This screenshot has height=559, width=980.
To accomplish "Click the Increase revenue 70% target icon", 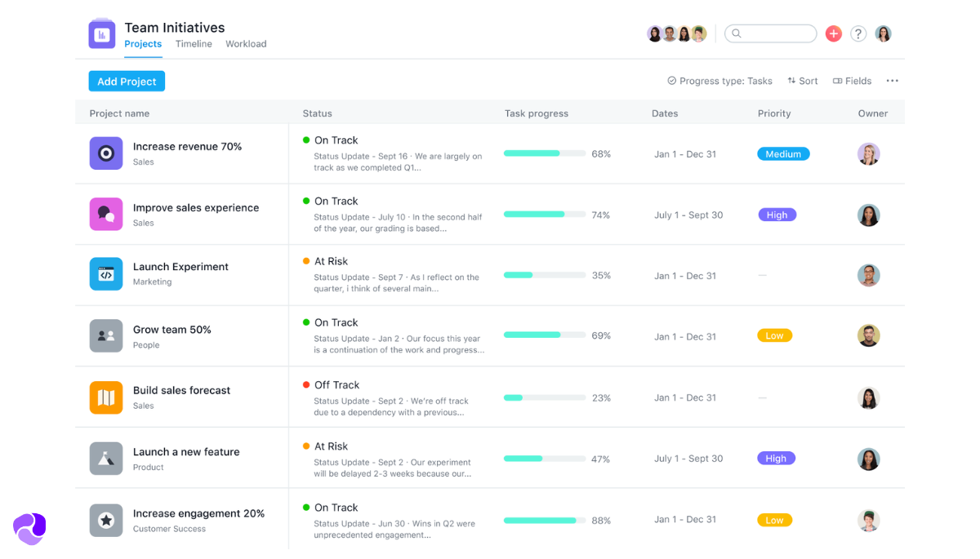I will pyautogui.click(x=106, y=153).
